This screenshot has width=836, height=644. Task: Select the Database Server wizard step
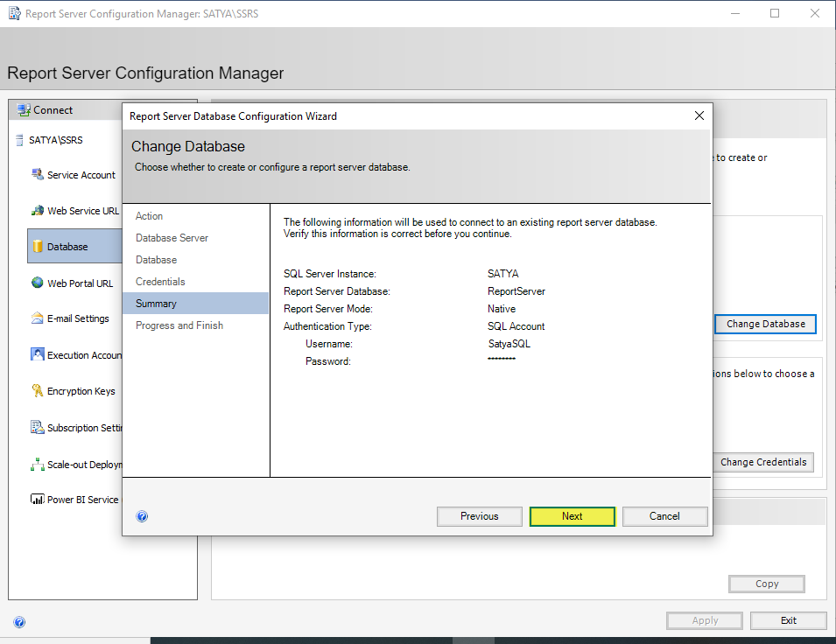click(x=172, y=238)
